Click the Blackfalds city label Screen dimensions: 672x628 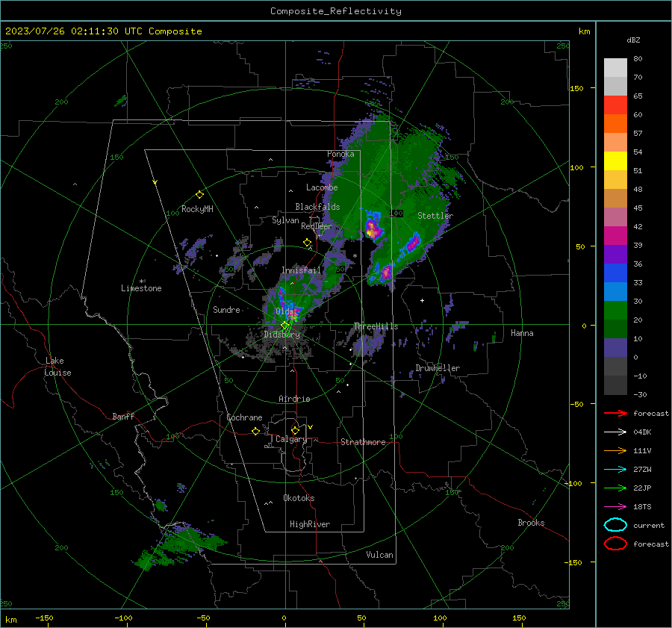click(317, 207)
